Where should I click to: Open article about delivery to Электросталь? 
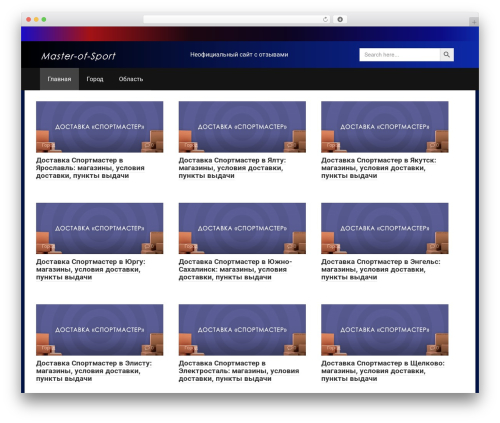tap(239, 371)
